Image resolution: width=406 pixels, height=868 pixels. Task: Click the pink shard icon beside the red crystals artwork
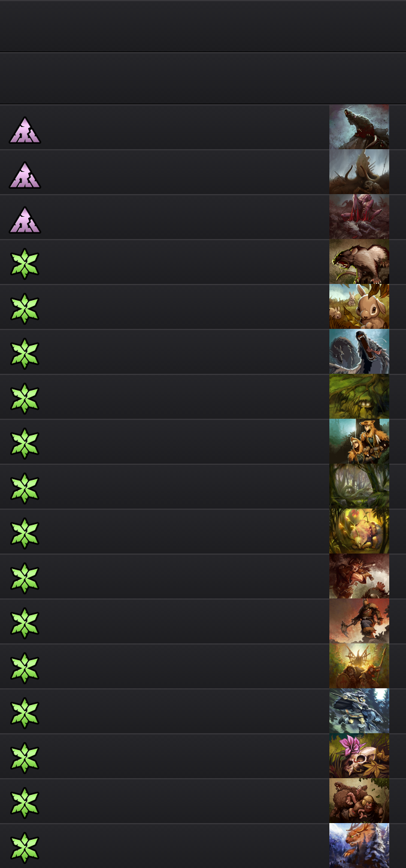pos(25,220)
